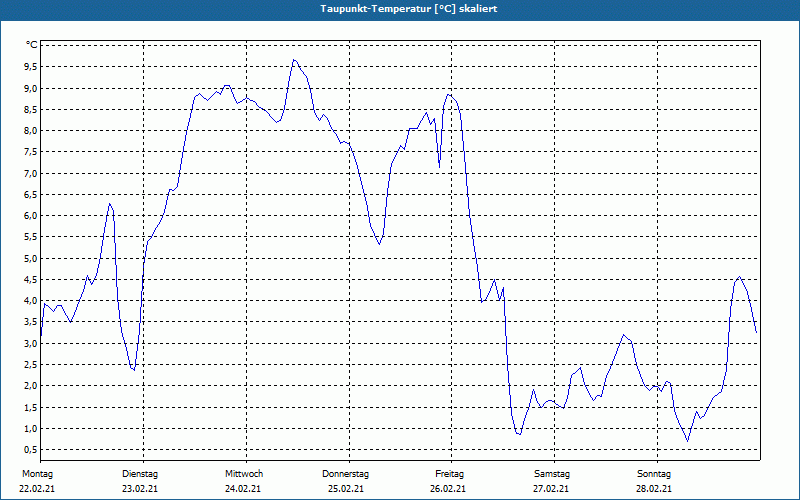Click the '2,5' y-axis value
Image resolution: width=800 pixels, height=500 pixels.
(x=31, y=364)
